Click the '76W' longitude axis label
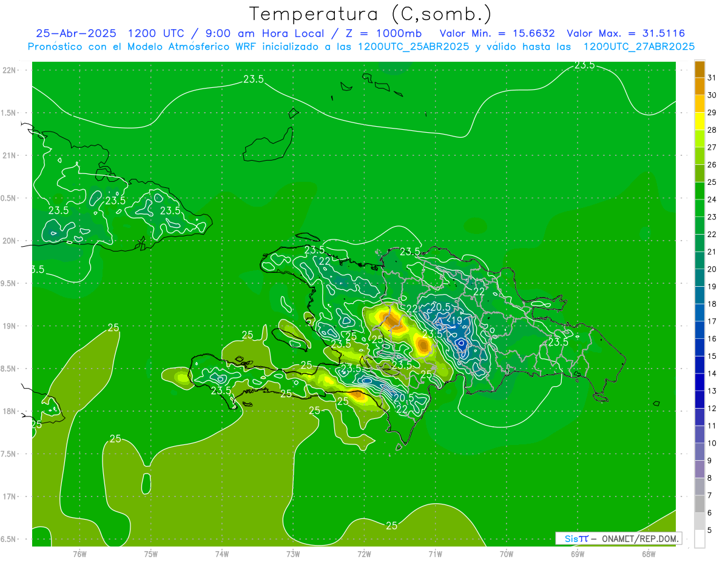The width and height of the screenshot is (728, 562). [79, 554]
